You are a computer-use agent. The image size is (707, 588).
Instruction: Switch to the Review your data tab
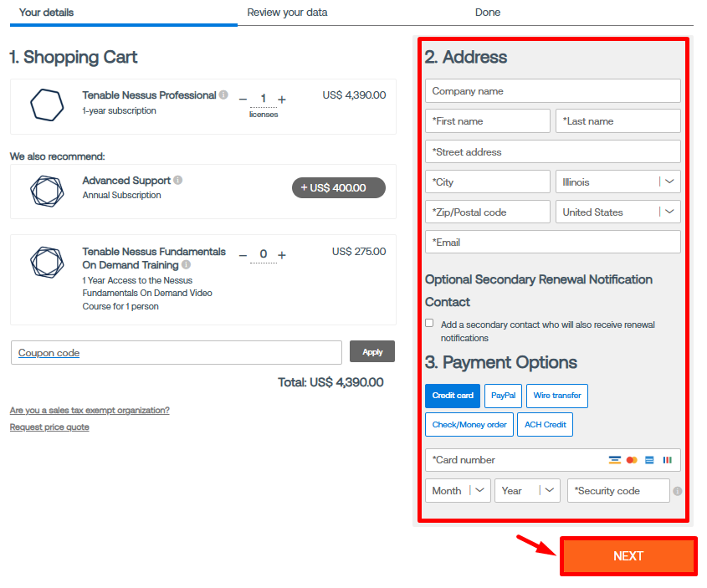pos(287,13)
